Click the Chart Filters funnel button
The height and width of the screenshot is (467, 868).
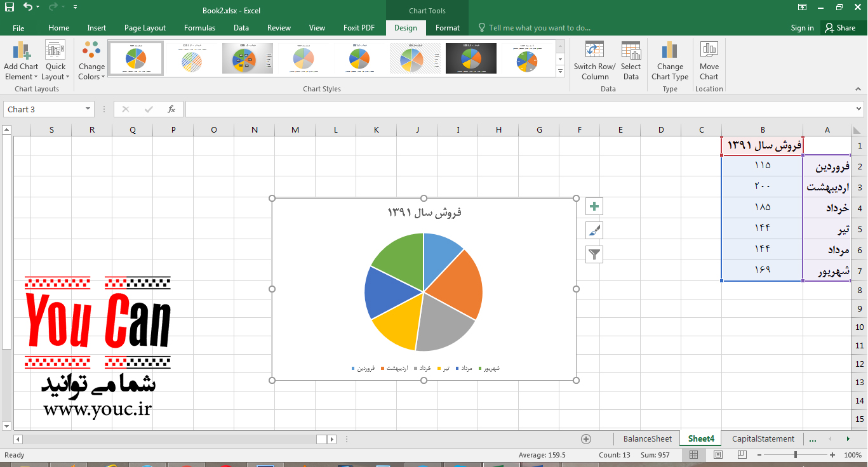[594, 254]
